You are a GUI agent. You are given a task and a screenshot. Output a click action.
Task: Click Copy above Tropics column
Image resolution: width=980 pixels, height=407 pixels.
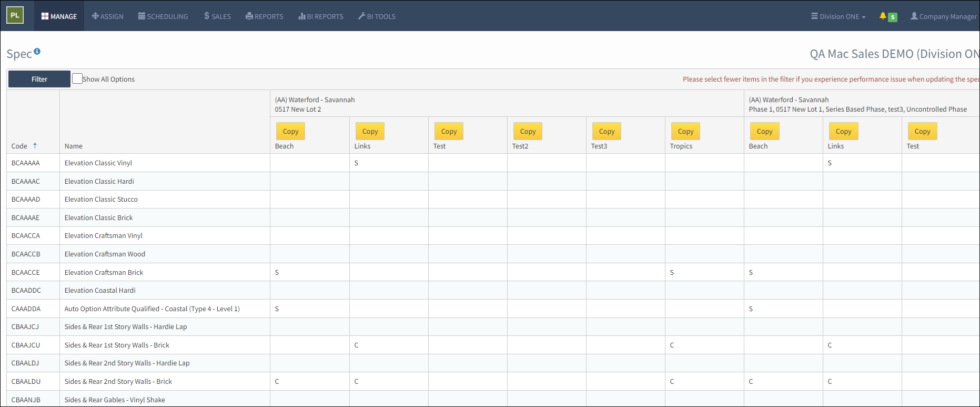pyautogui.click(x=685, y=131)
